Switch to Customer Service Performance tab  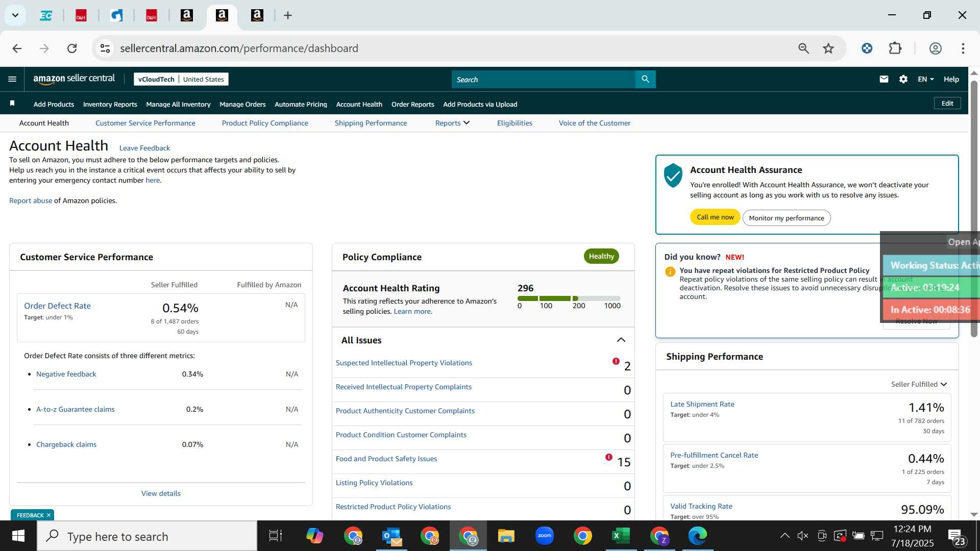coord(145,123)
